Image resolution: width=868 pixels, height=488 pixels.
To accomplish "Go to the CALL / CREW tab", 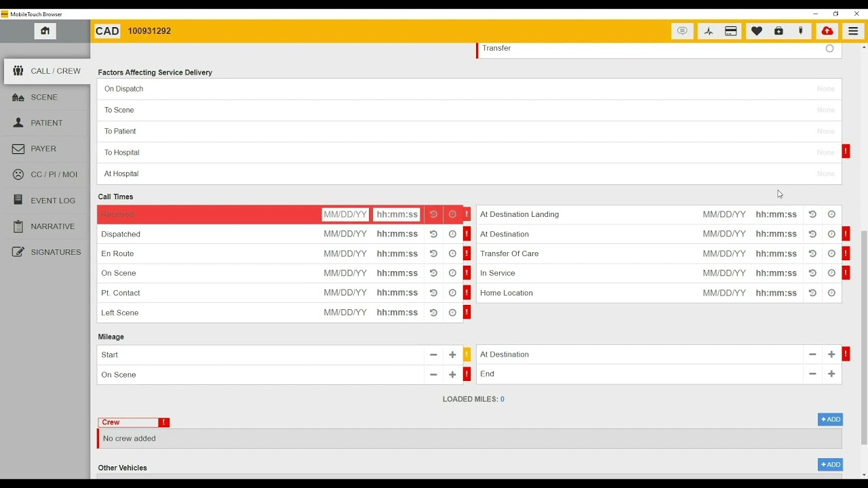I will pyautogui.click(x=47, y=71).
